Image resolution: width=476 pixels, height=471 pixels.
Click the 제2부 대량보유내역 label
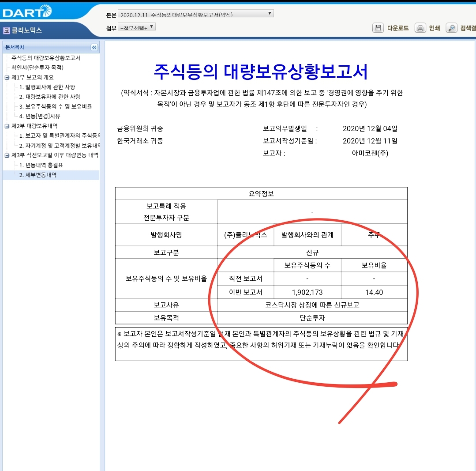tap(34, 126)
